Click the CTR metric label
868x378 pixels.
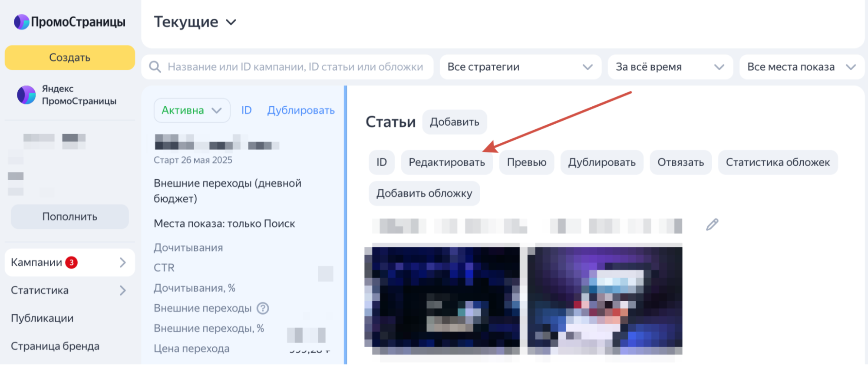pyautogui.click(x=164, y=268)
